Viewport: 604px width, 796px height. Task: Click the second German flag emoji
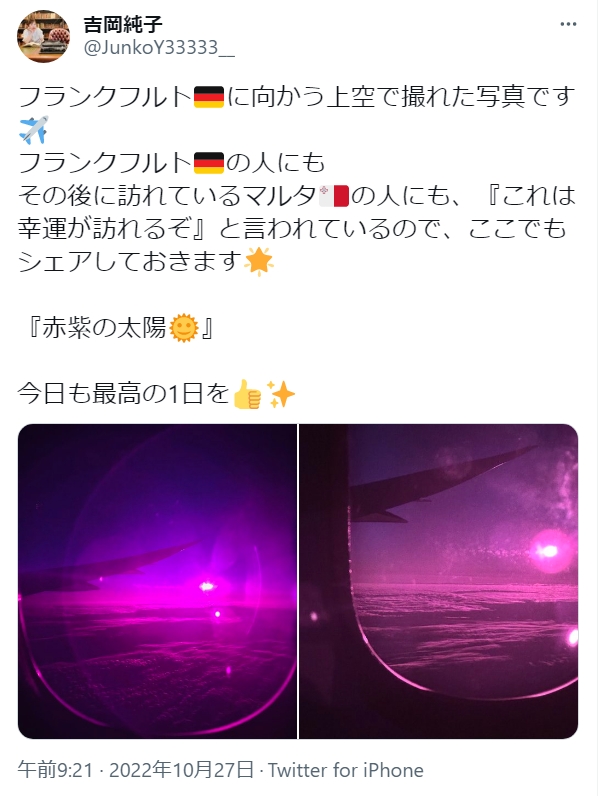(x=209, y=163)
